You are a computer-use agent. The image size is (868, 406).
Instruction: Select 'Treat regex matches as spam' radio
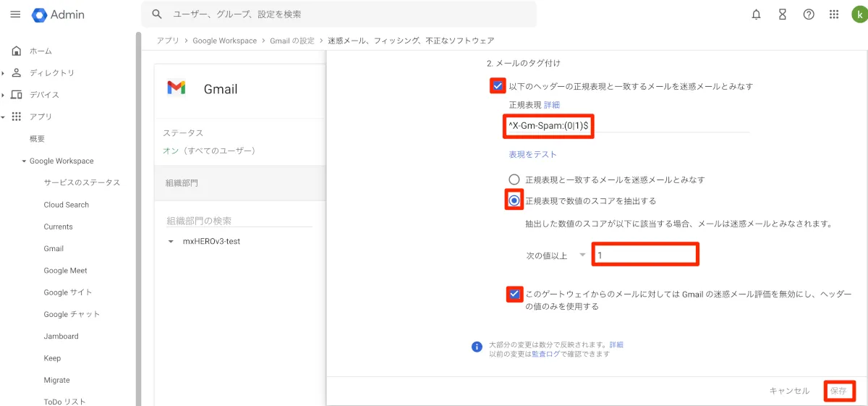514,179
